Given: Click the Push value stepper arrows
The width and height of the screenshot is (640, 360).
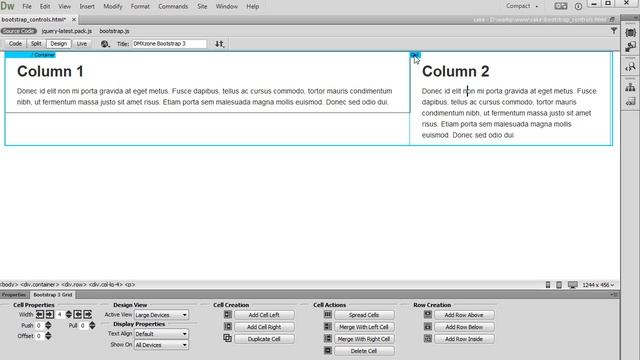Looking at the screenshot, I should coord(48,325).
